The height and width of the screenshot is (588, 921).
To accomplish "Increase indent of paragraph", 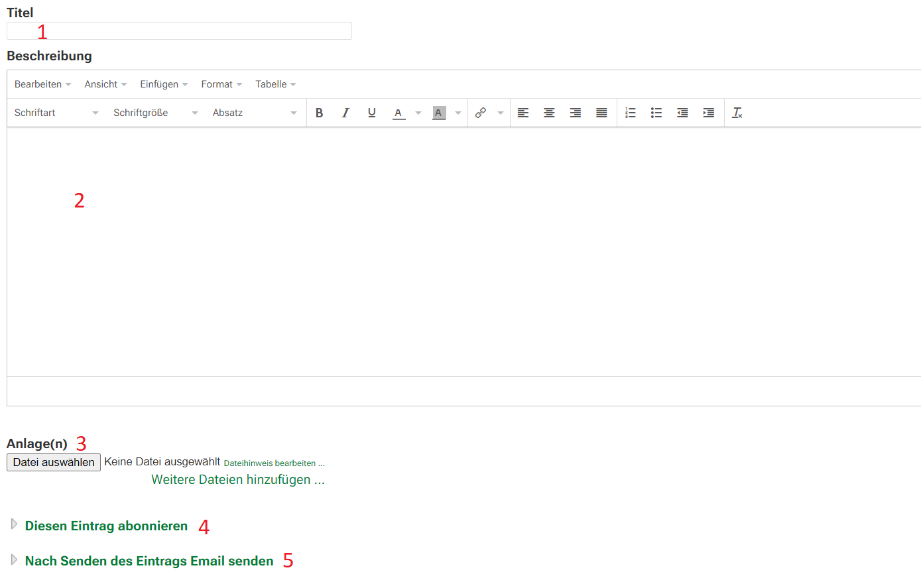I will pyautogui.click(x=709, y=113).
